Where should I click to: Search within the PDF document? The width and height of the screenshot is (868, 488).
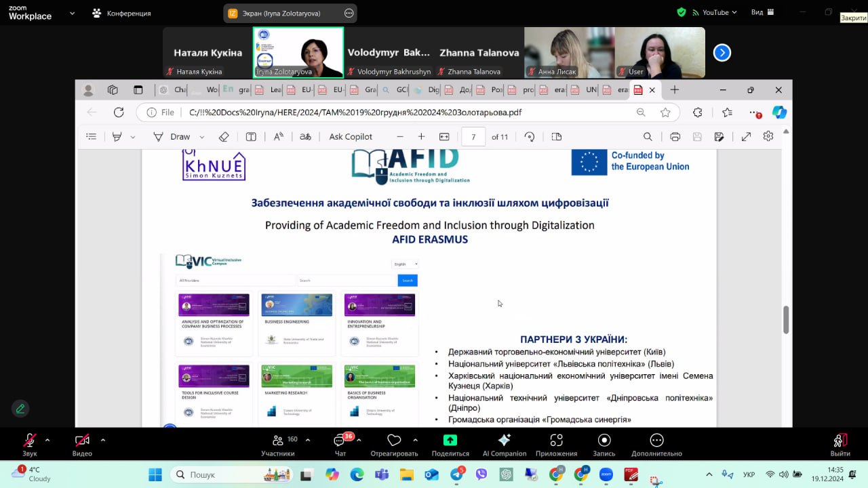[648, 137]
